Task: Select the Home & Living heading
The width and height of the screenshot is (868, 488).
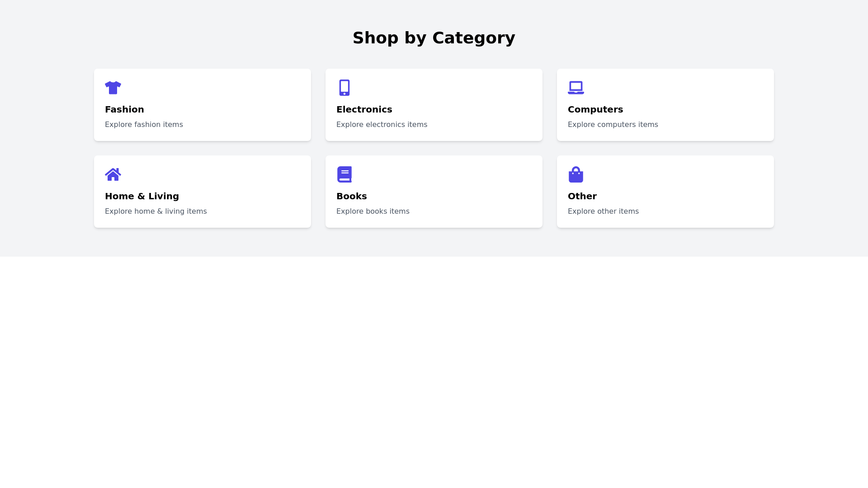Action: click(x=142, y=196)
